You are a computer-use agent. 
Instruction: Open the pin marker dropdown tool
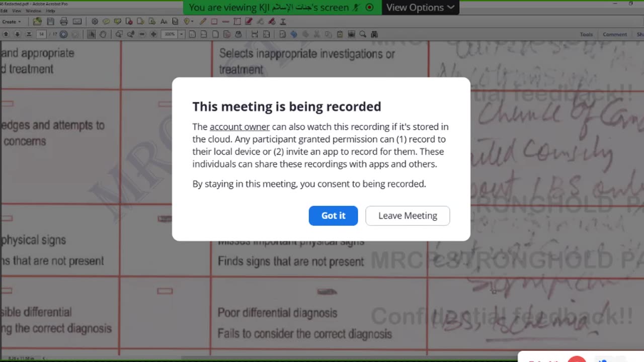tap(189, 22)
